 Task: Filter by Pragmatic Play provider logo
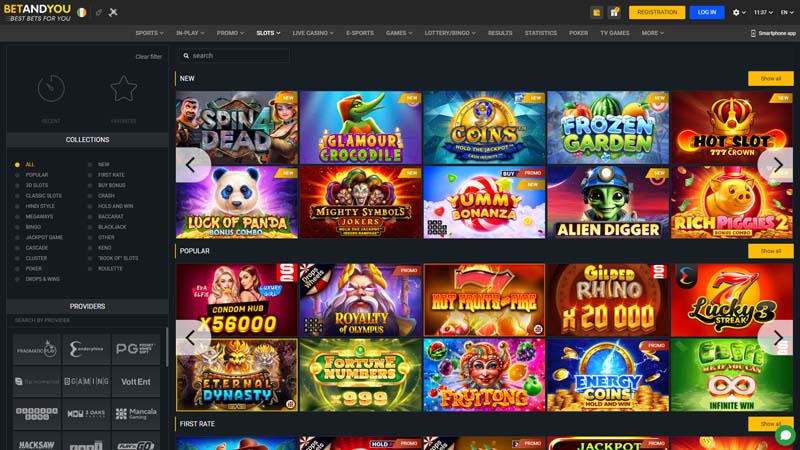[x=36, y=349]
